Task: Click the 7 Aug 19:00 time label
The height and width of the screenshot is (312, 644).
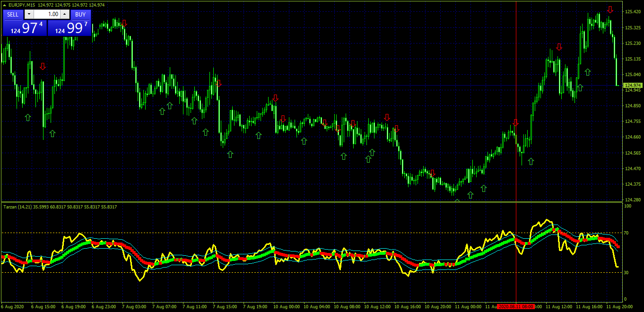Action: point(255,307)
